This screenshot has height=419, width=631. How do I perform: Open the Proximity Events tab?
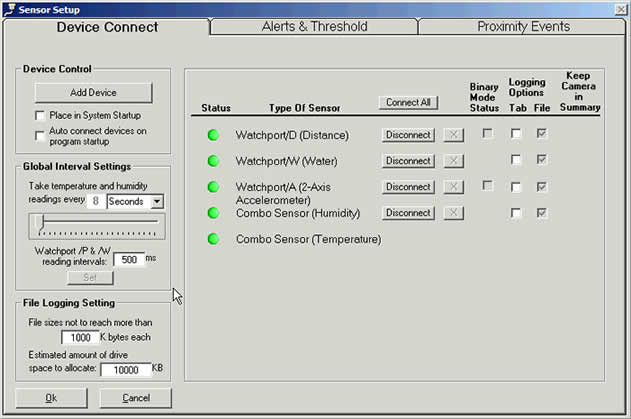(x=523, y=27)
